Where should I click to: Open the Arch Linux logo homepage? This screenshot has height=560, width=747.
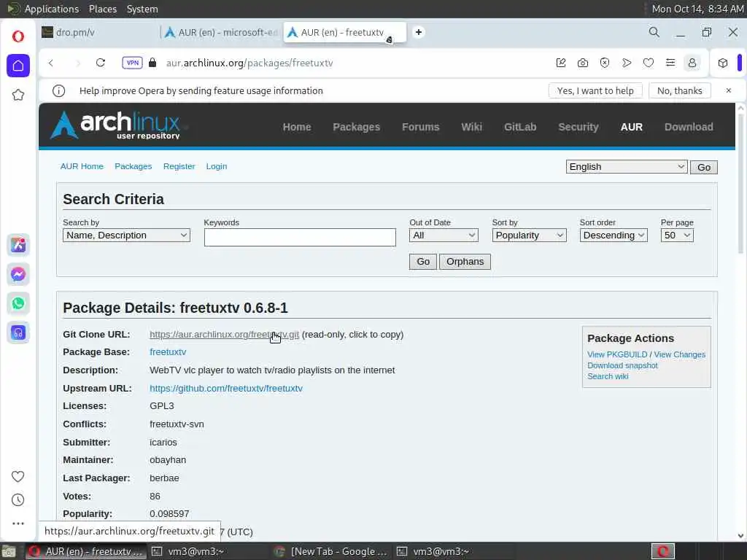pyautogui.click(x=117, y=125)
